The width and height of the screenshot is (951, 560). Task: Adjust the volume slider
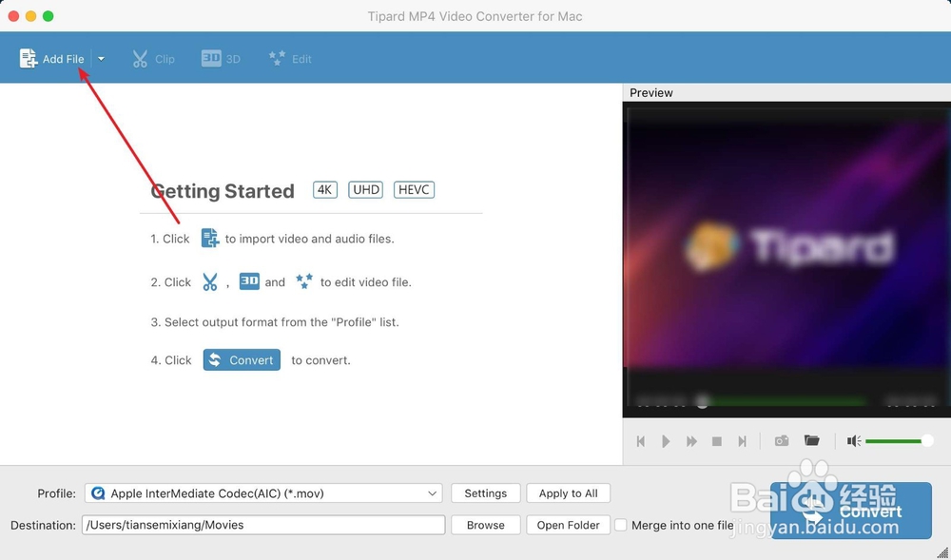coord(899,441)
